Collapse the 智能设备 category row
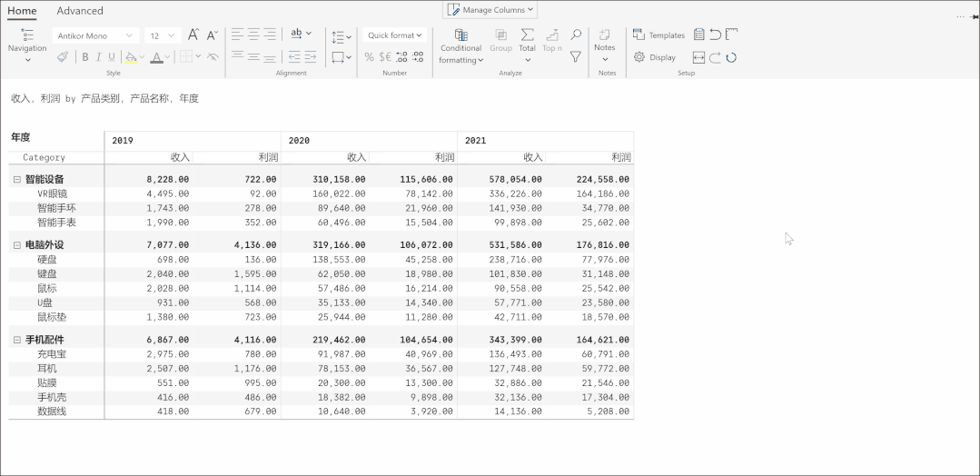This screenshot has width=980, height=476. tap(17, 180)
